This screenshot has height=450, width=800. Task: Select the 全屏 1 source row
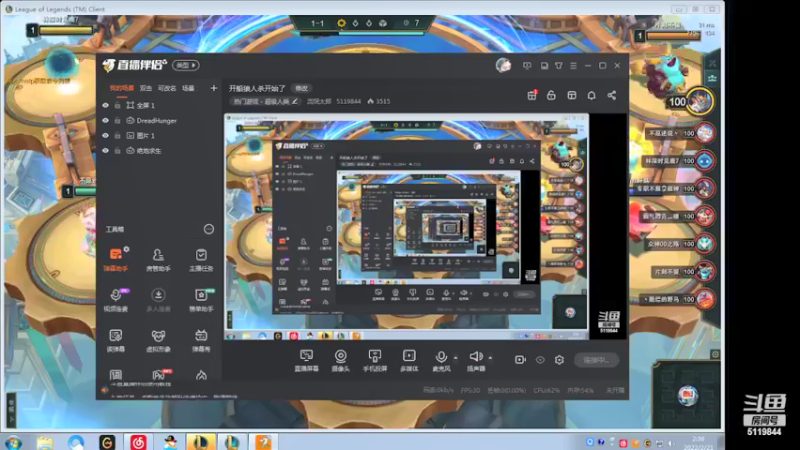[x=160, y=105]
